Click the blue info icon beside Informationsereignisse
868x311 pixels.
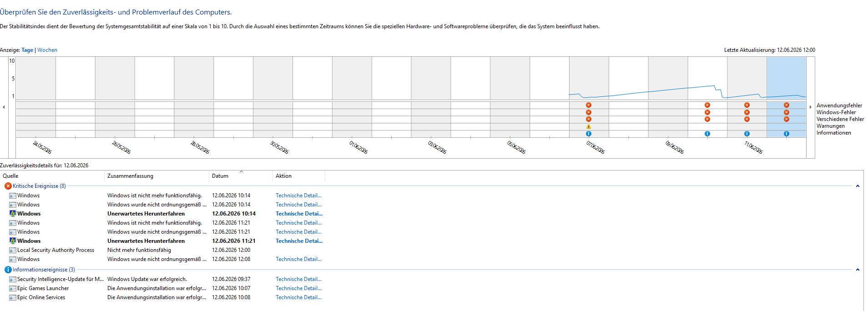coord(8,270)
